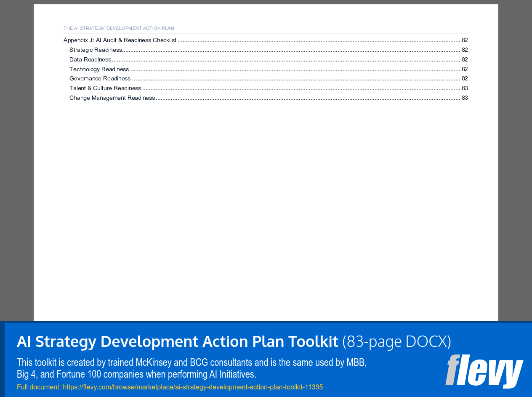Click the 'Data Readiness' TOC line

pyautogui.click(x=90, y=59)
